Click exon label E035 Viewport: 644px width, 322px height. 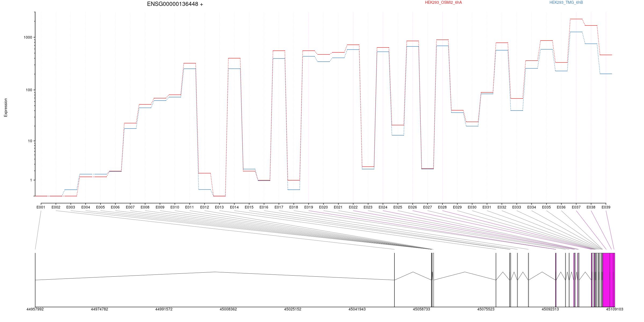(546, 207)
